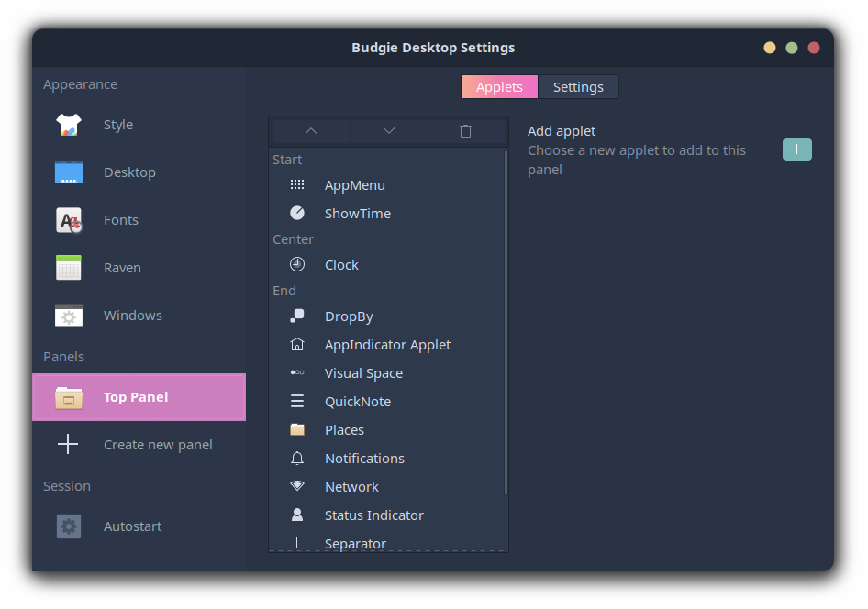
Task: Select the Clock applet in Center
Action: coord(341,265)
